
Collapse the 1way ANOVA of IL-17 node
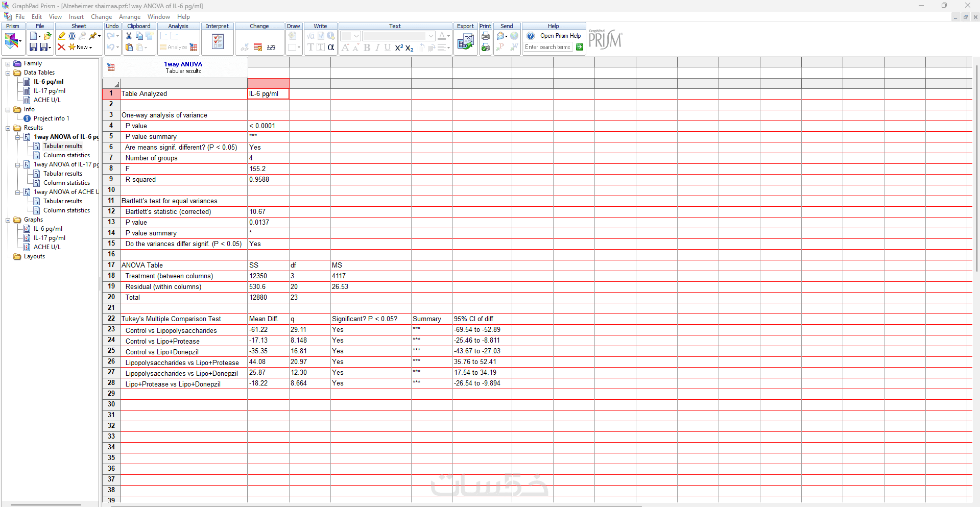click(18, 165)
